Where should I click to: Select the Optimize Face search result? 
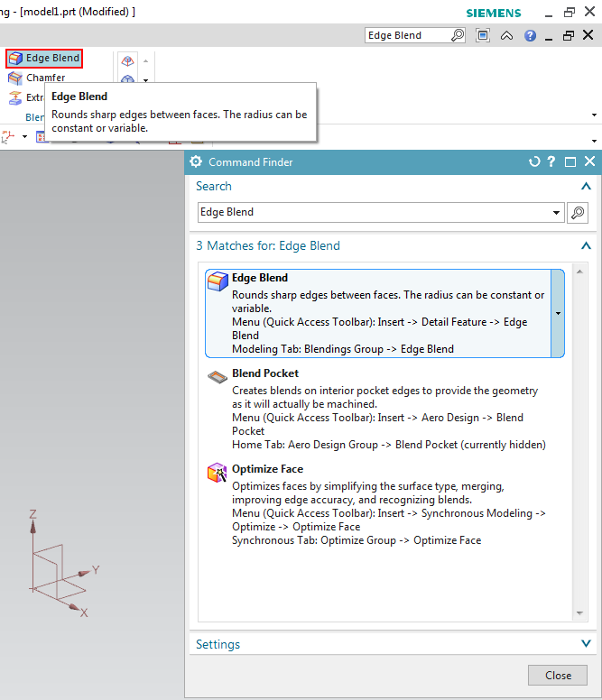coord(384,504)
